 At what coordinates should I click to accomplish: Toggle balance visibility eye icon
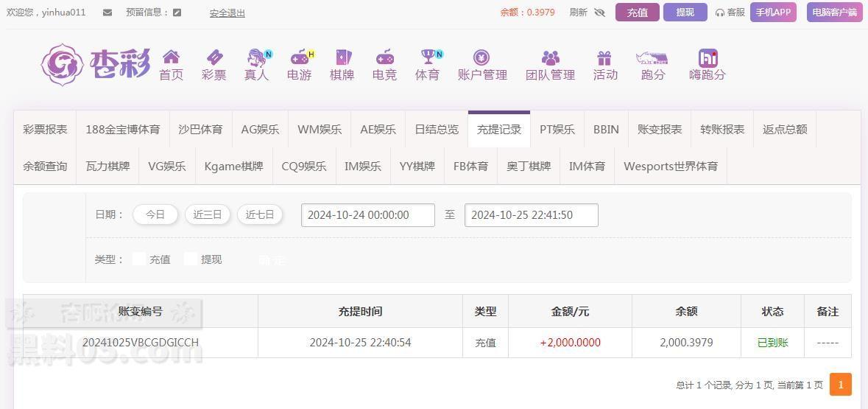599,13
